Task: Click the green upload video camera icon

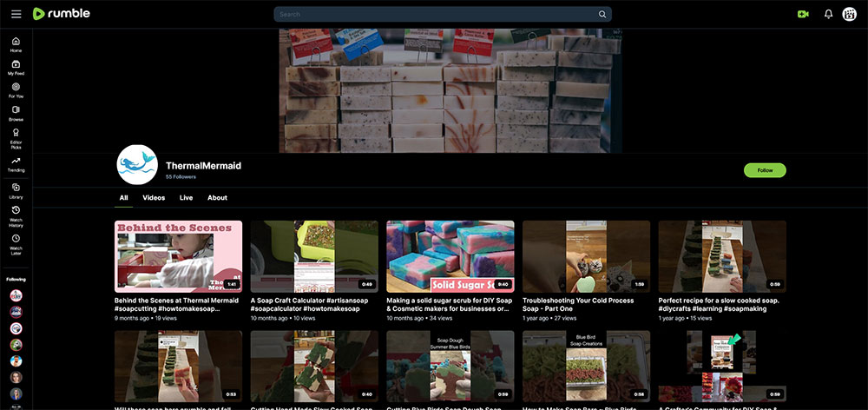Action: pyautogui.click(x=803, y=15)
